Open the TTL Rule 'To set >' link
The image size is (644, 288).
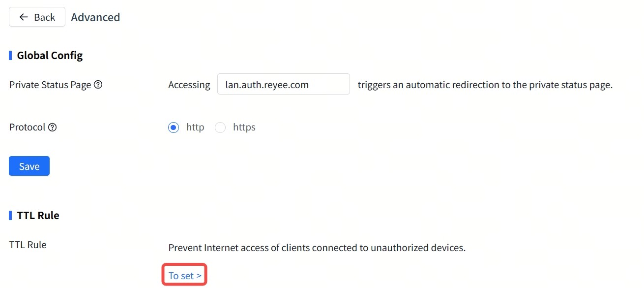tap(185, 276)
